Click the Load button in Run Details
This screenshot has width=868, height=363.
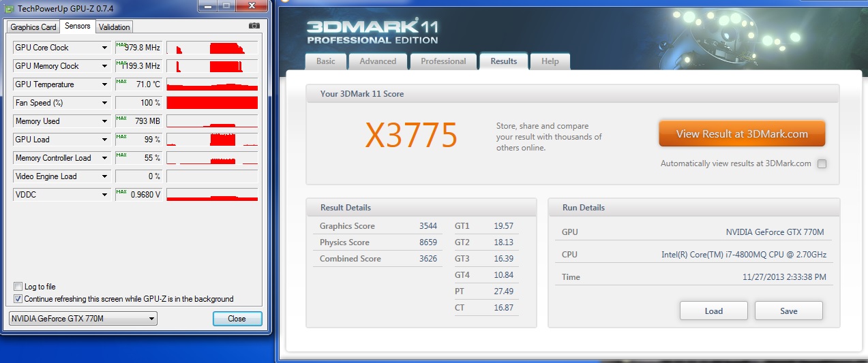point(714,311)
